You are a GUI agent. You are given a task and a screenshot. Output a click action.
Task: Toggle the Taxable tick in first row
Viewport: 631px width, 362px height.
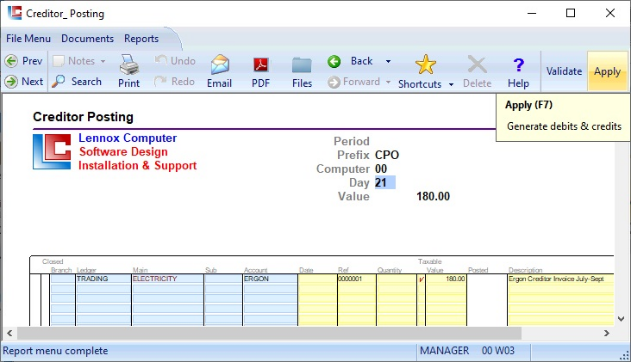pyautogui.click(x=421, y=279)
